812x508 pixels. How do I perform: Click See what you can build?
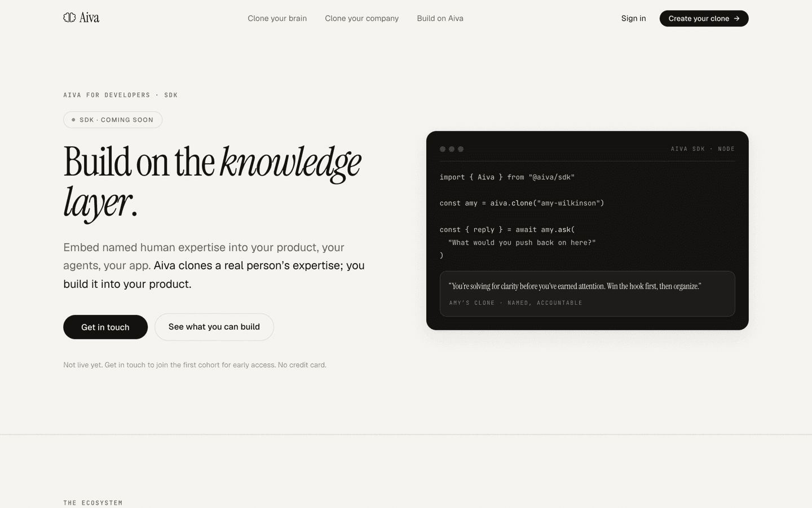[x=214, y=327]
